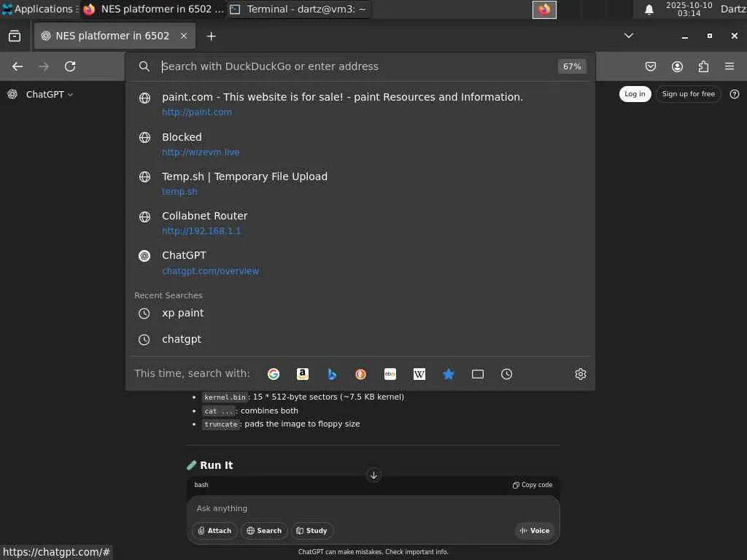The height and width of the screenshot is (560, 747).
Task: Open the Firefox account icon
Action: click(677, 66)
